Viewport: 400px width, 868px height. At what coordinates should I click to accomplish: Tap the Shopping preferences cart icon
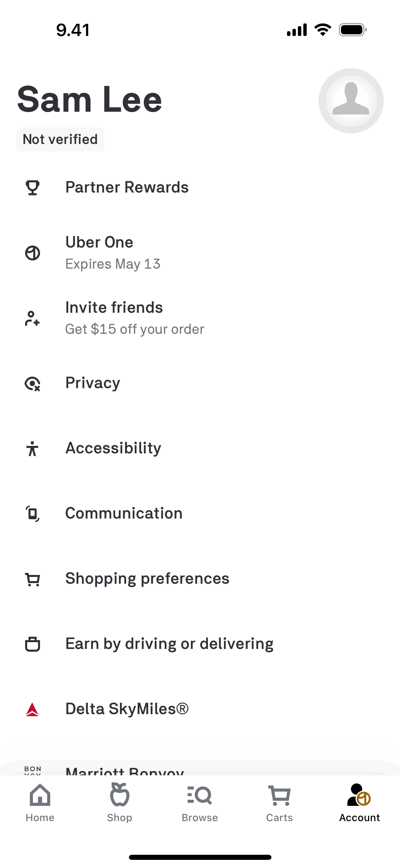click(33, 579)
